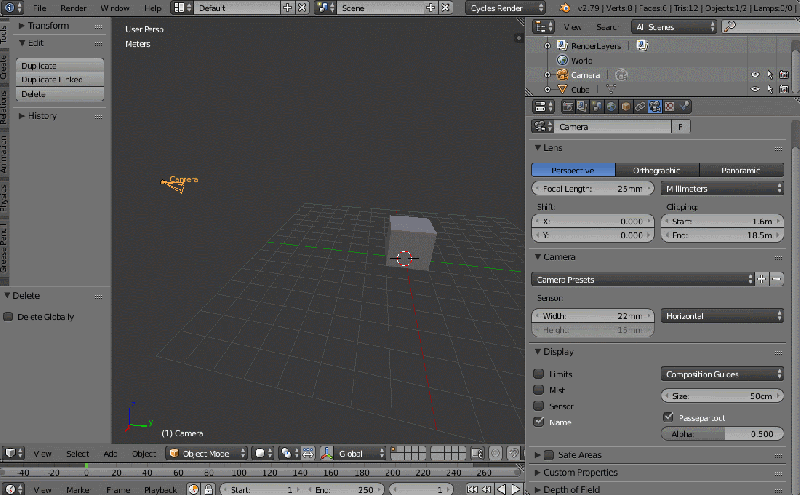Open the File menu
800x495 pixels.
(x=39, y=8)
